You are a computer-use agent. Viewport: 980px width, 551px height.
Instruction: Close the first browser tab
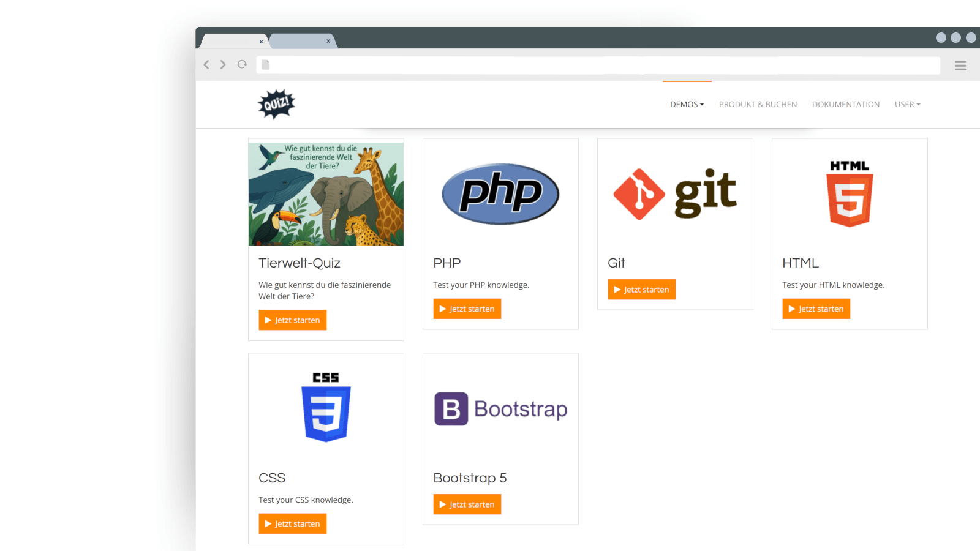261,42
